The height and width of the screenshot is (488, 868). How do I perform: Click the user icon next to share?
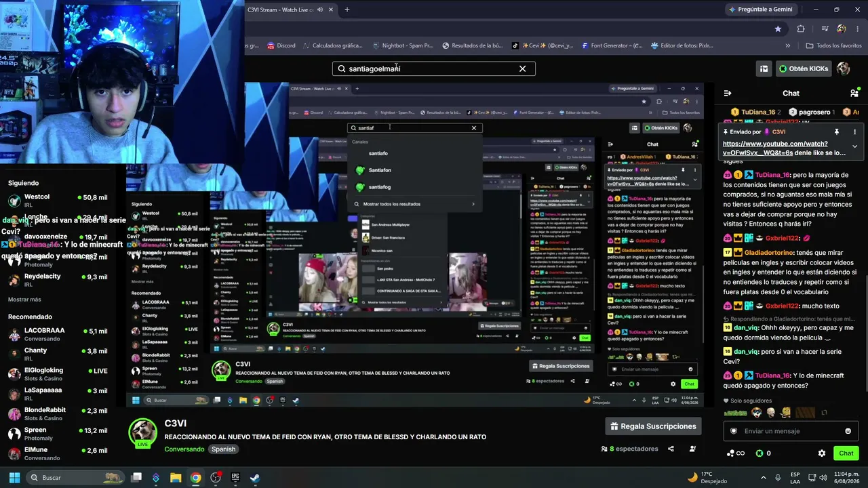(x=692, y=449)
